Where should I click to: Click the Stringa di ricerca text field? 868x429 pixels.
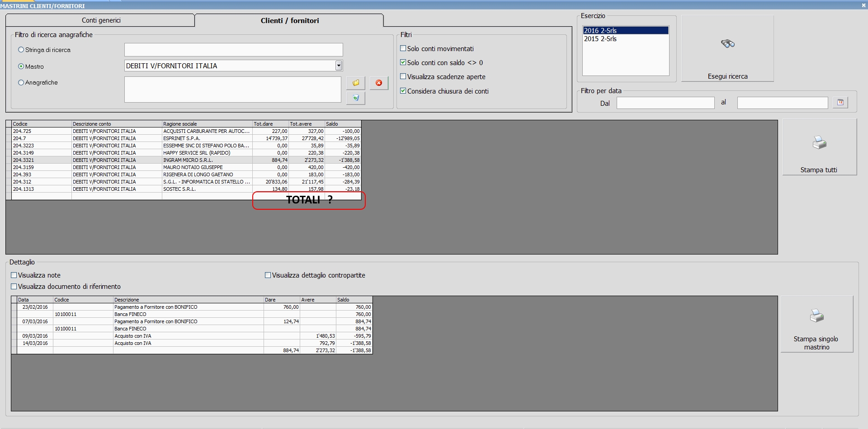tap(234, 50)
